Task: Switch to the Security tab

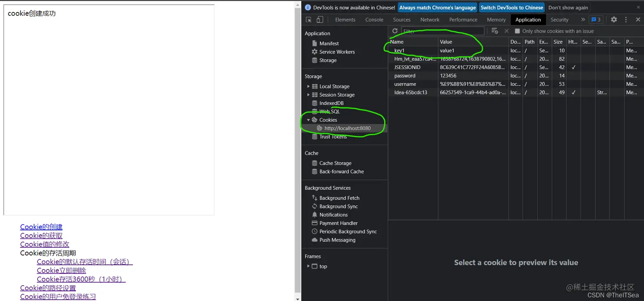Action: [x=559, y=20]
